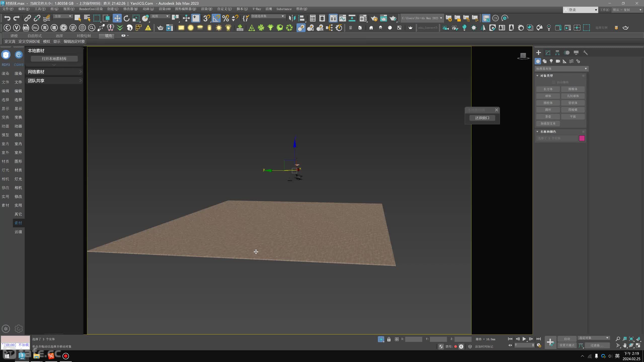Open the 文件(F) menu

tap(8, 9)
